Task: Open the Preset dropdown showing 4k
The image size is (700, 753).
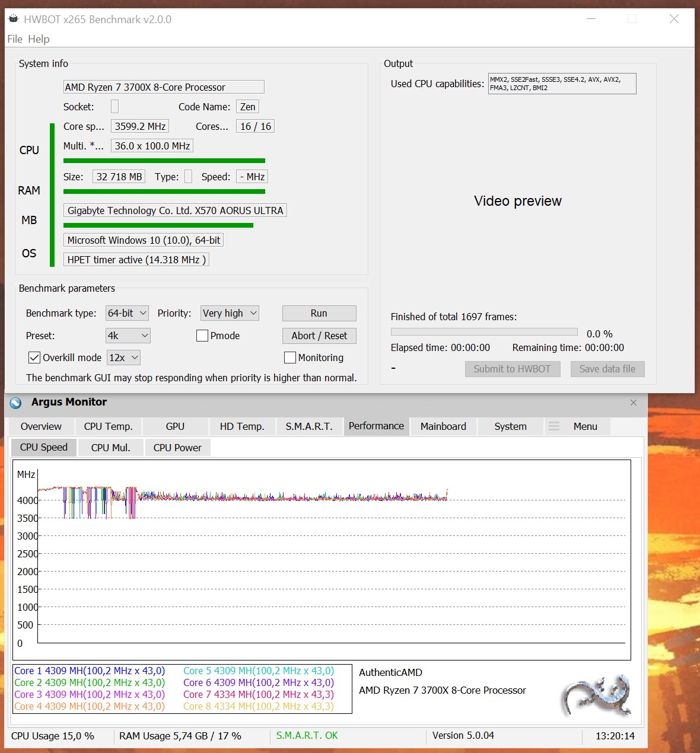Action: pos(128,336)
